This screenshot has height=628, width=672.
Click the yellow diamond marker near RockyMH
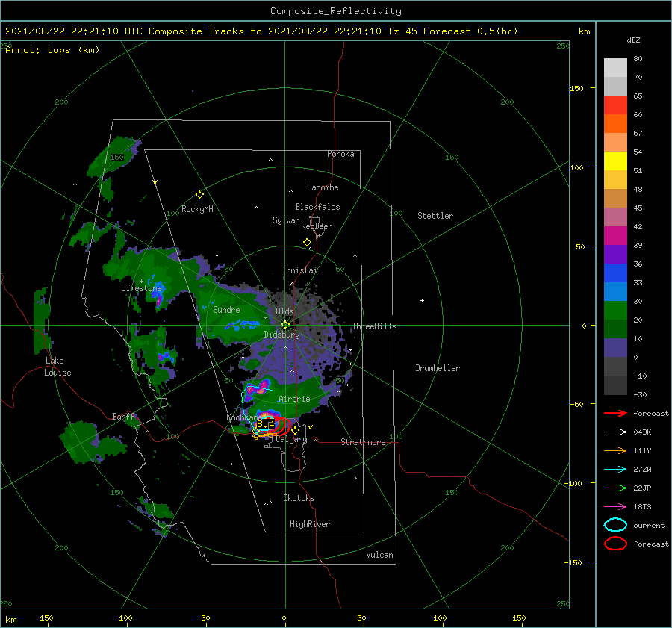(x=199, y=195)
